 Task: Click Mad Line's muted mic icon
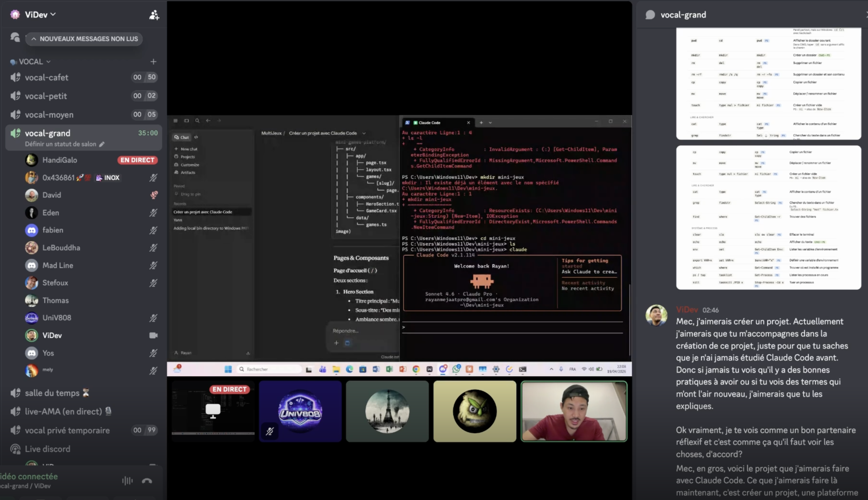[x=153, y=266]
